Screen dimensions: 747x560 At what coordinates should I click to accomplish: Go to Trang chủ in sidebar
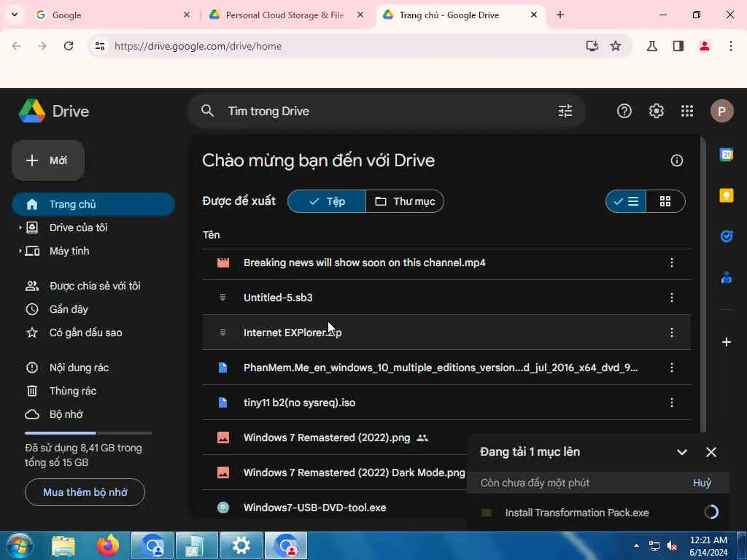pyautogui.click(x=93, y=204)
